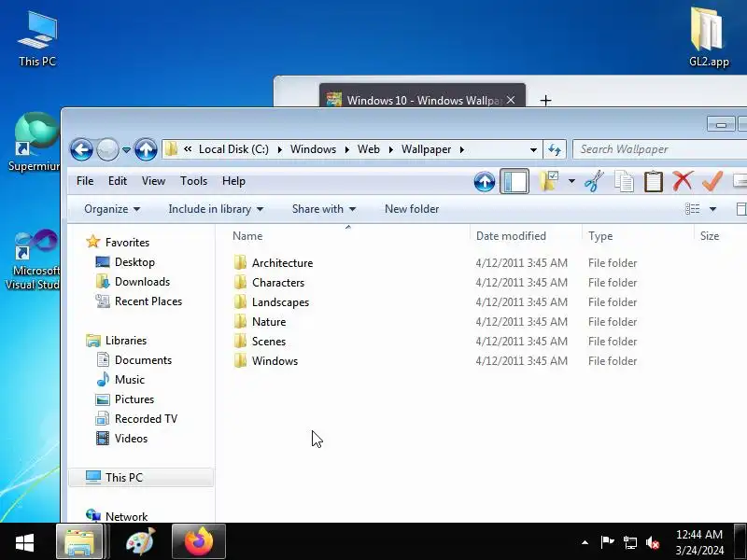
Task: Open the Pictures library
Action: click(134, 399)
